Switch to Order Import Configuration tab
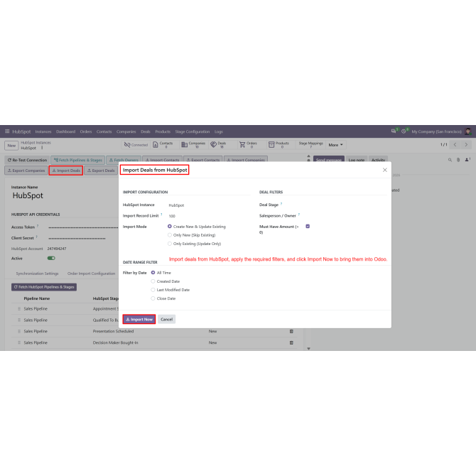 click(x=91, y=274)
